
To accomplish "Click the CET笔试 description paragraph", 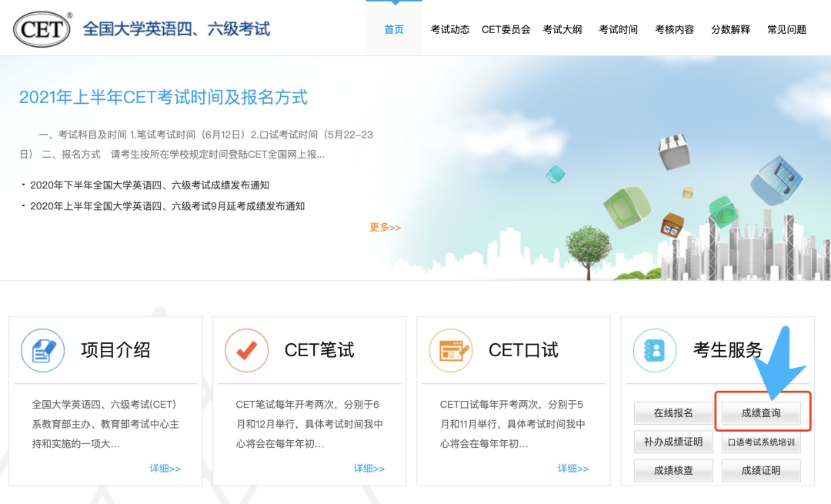I will (309, 424).
